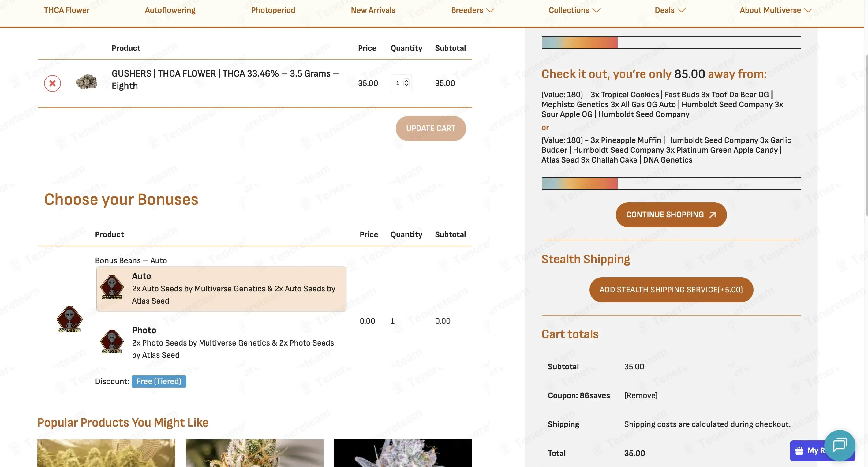Screen dimensions: 868x467
Task: Click the alien logo in Photo option
Action: coord(112,341)
